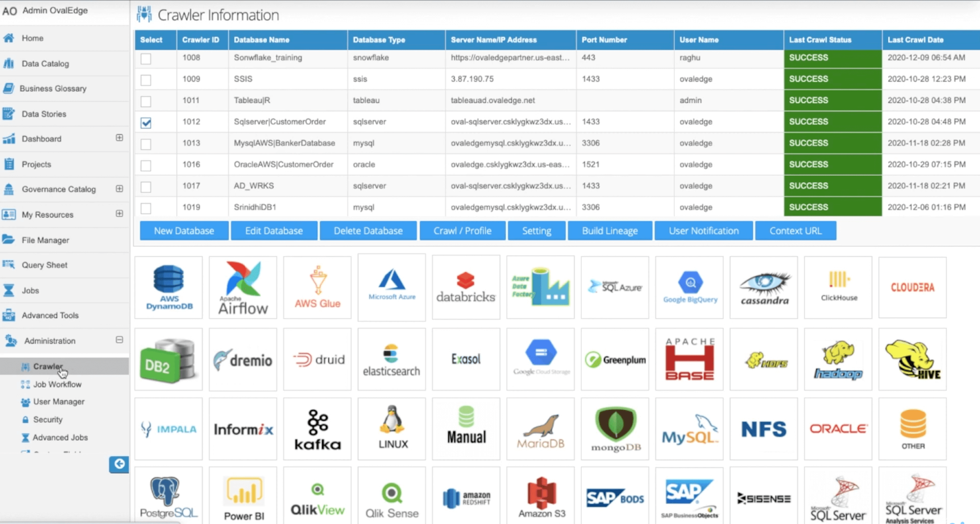Screen dimensions: 980x524
Task: Tick the checkbox for SSIS crawler 1009
Action: (146, 80)
